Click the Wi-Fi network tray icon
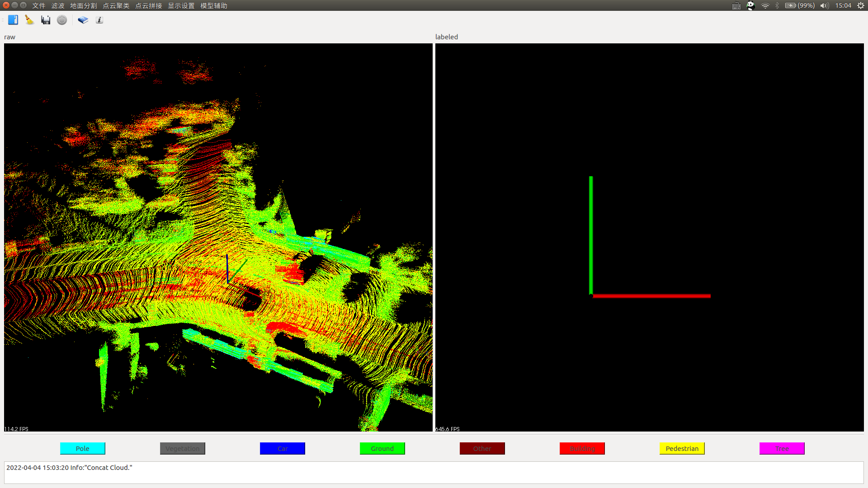 coord(765,5)
